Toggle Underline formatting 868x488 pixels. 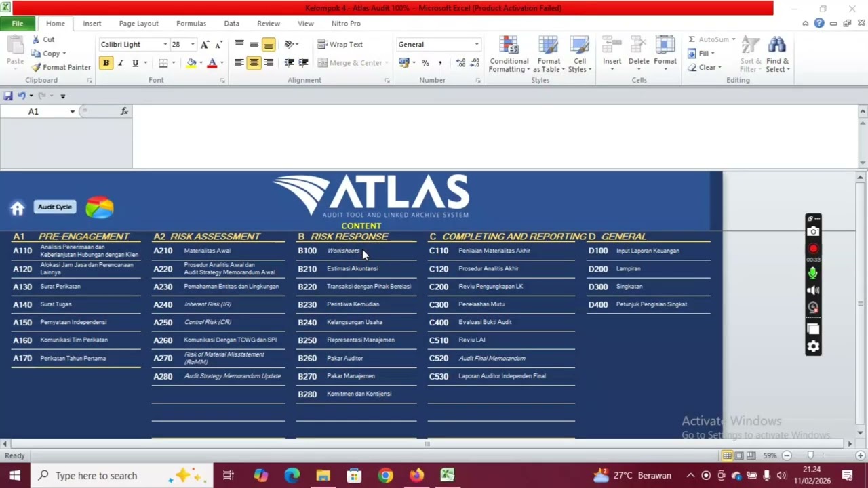tap(135, 62)
